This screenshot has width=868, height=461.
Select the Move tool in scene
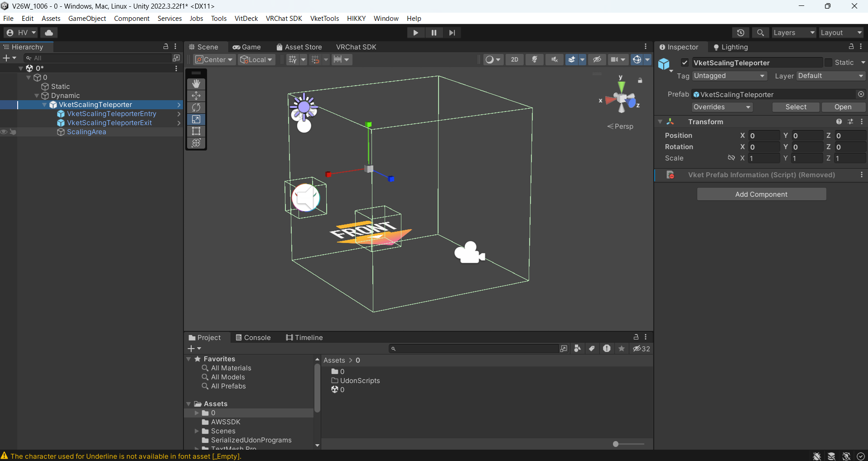coord(196,96)
